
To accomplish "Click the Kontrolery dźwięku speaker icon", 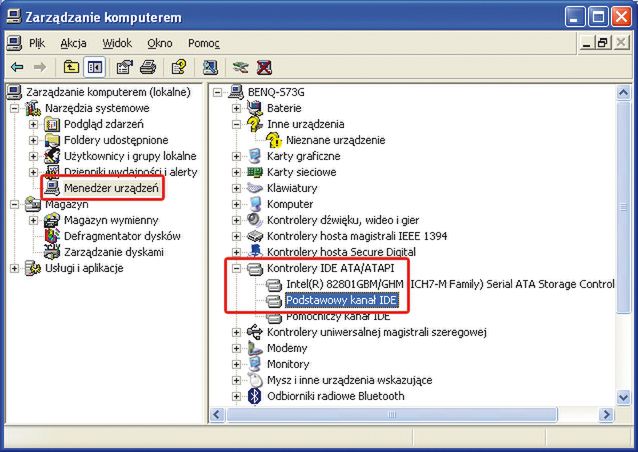I will (255, 220).
